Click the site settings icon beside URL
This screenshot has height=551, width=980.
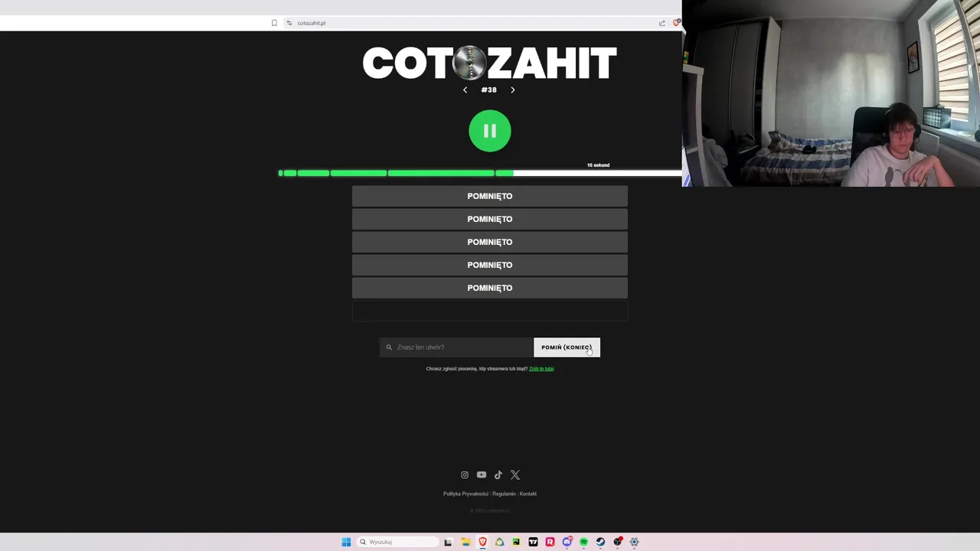click(289, 23)
